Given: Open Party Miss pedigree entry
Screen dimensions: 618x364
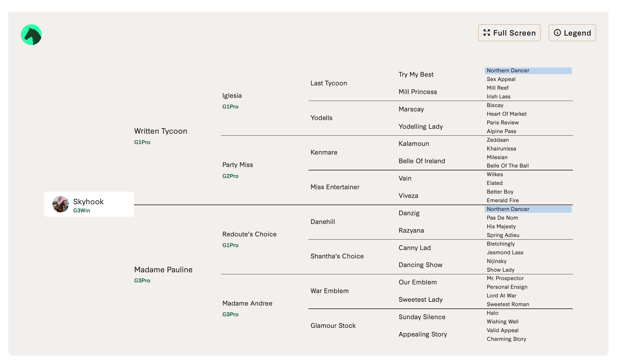Looking at the screenshot, I should click(x=238, y=165).
